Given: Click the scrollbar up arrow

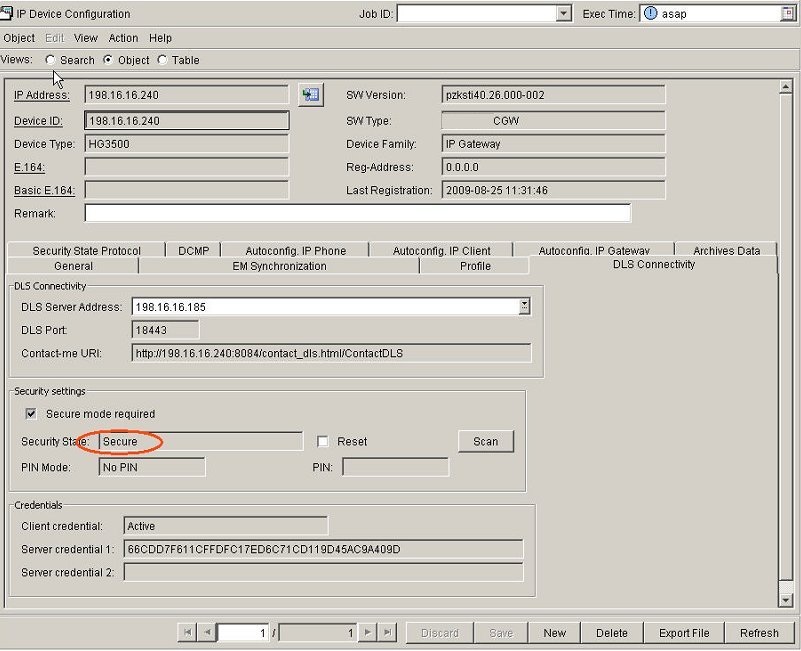Looking at the screenshot, I should click(x=786, y=87).
